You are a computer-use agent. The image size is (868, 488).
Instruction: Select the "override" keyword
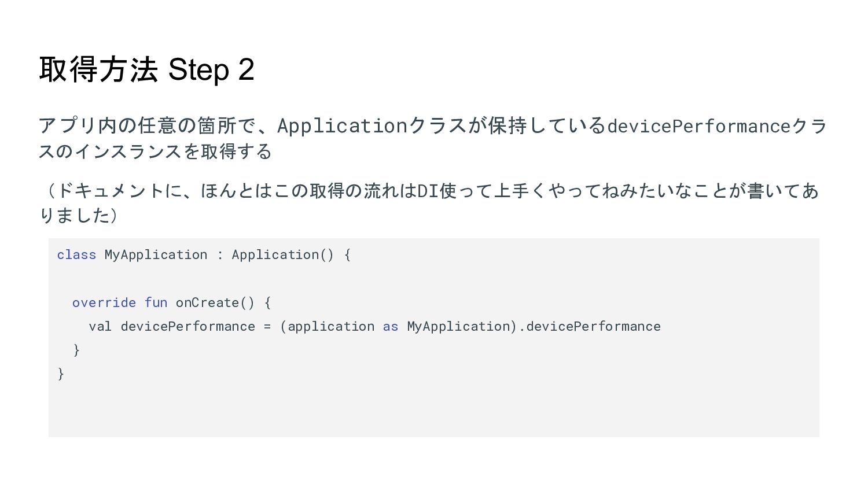tap(104, 303)
